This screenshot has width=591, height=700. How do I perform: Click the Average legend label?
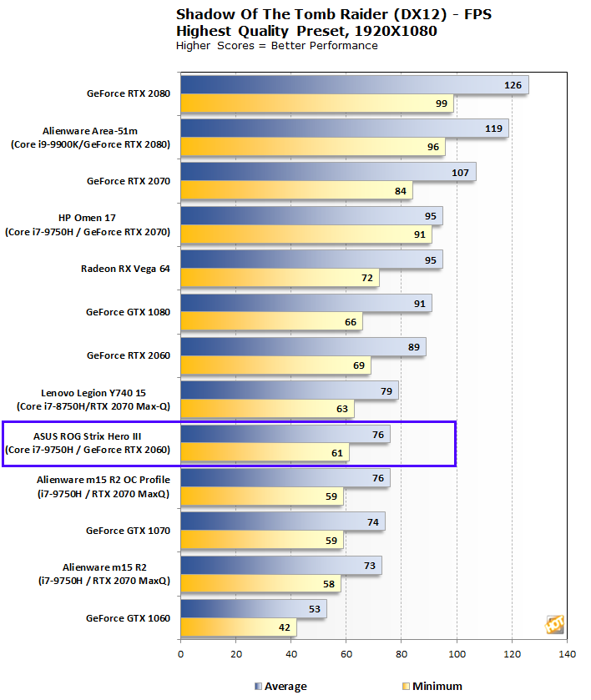coord(285,686)
